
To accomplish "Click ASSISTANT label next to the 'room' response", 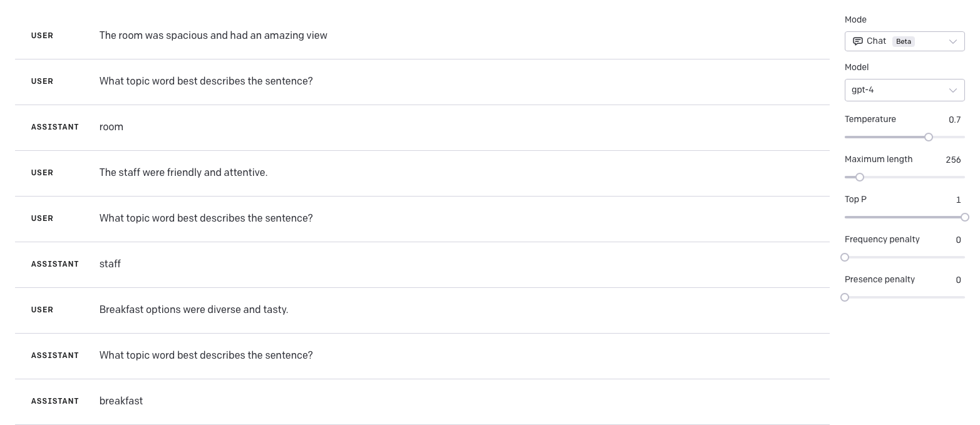I will [x=55, y=127].
